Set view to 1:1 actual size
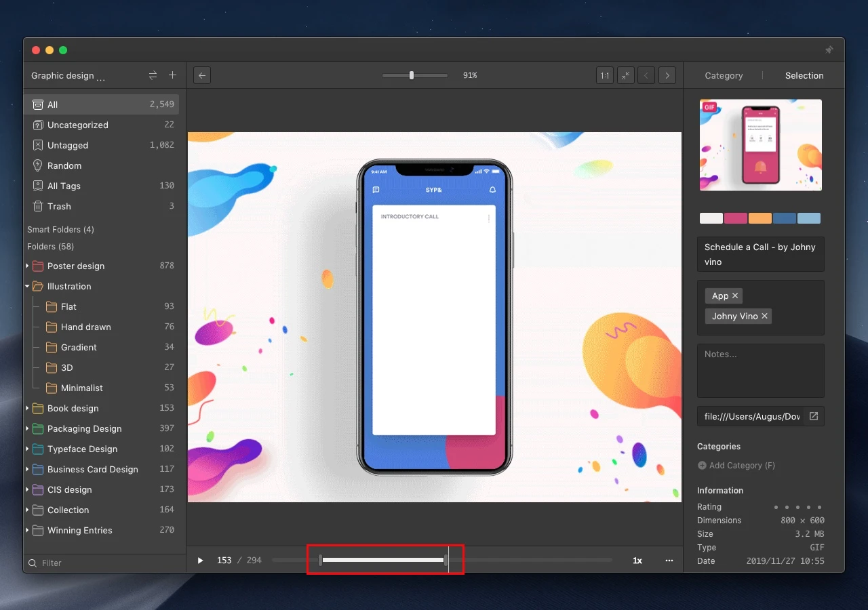 click(604, 75)
